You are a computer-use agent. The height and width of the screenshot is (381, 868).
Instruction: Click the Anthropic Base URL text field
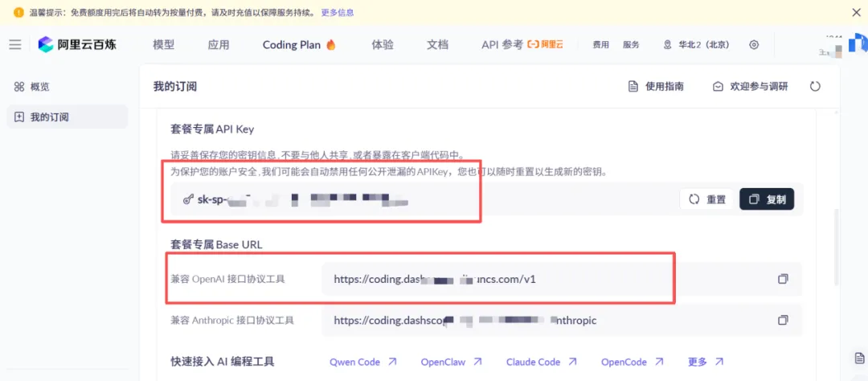(x=562, y=320)
